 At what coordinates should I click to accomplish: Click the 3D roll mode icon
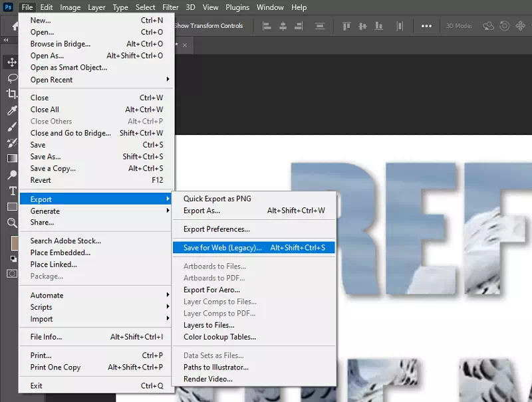point(505,26)
